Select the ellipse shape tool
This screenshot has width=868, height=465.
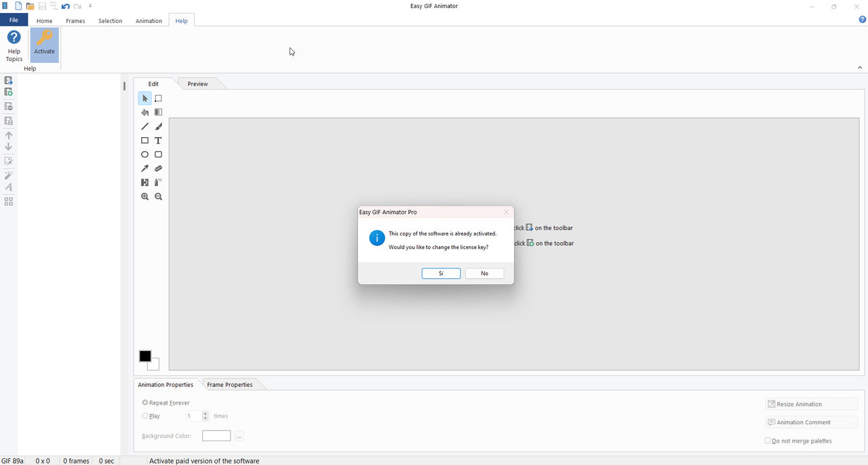[144, 155]
